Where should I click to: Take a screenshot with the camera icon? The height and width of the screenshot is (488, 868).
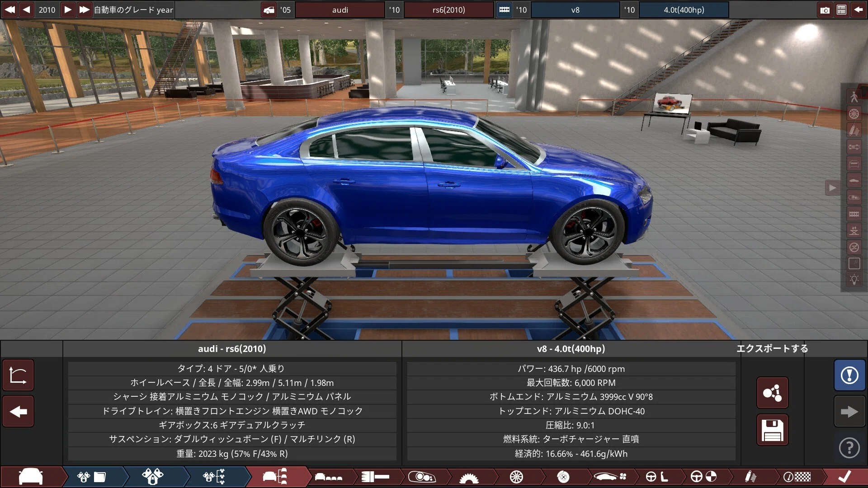[825, 10]
